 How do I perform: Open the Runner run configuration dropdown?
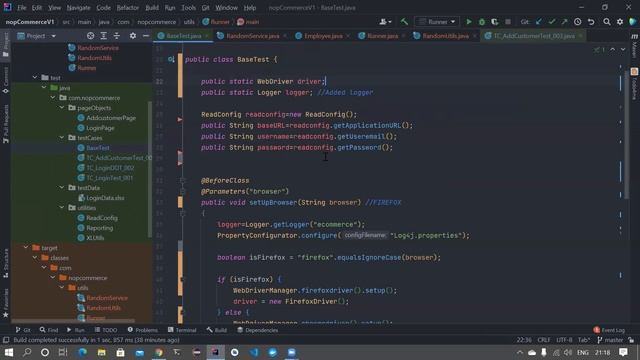point(437,22)
